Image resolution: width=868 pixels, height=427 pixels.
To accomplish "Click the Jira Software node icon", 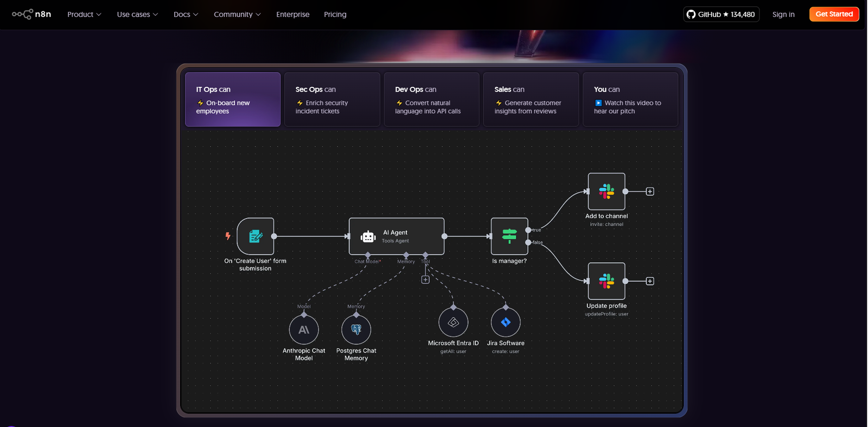I will (x=505, y=322).
